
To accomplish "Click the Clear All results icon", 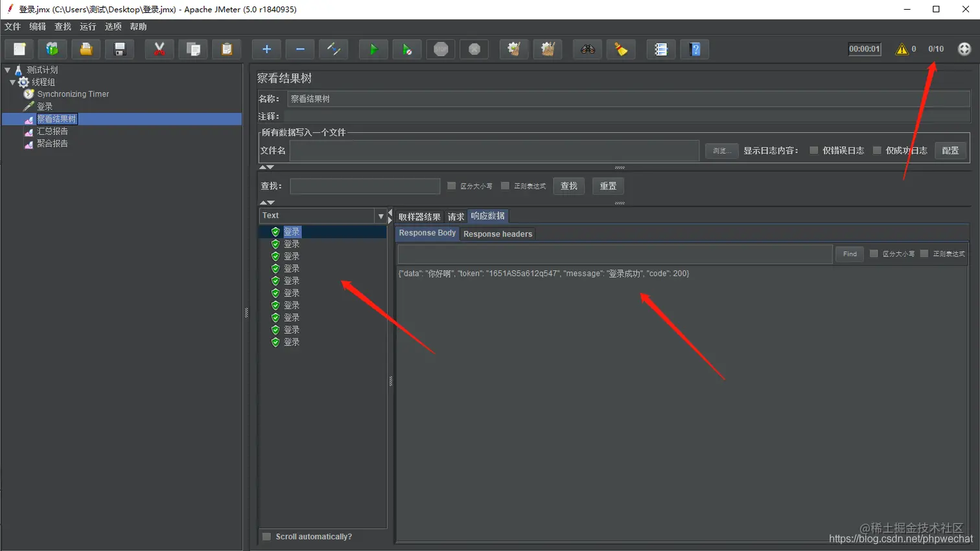I will [x=548, y=49].
